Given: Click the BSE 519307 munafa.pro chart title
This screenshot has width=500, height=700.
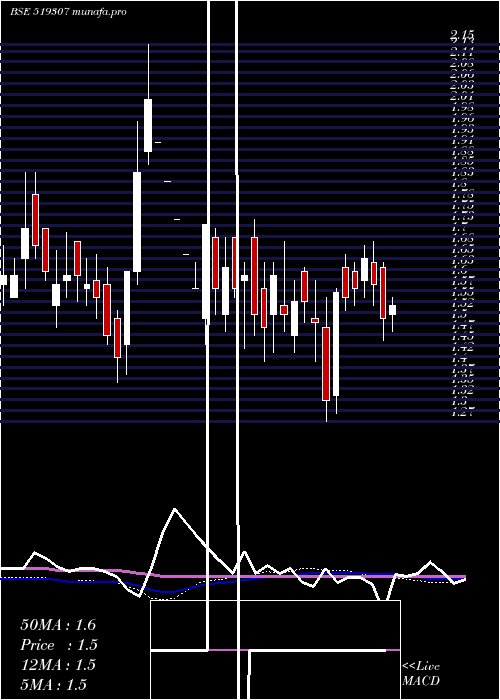Looking at the screenshot, I should tap(68, 12).
